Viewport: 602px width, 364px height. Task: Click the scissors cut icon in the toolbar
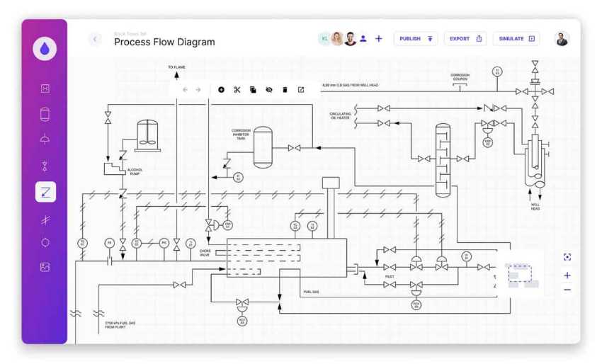pos(237,90)
